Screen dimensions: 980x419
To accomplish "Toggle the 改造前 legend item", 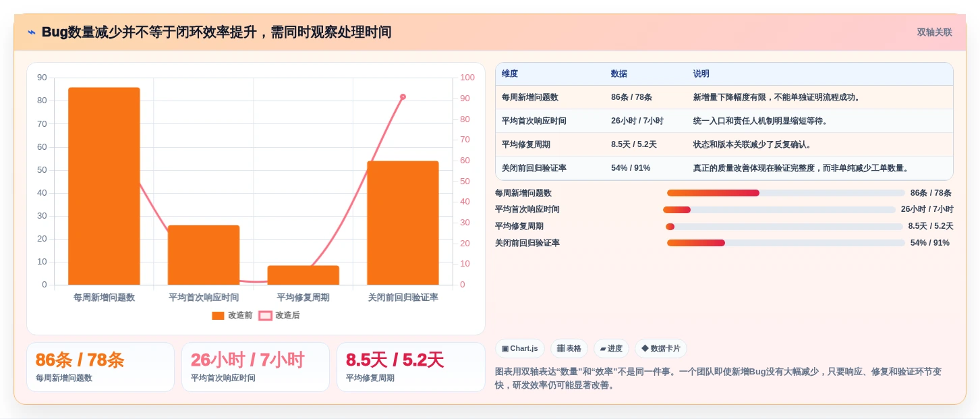I will (232, 315).
